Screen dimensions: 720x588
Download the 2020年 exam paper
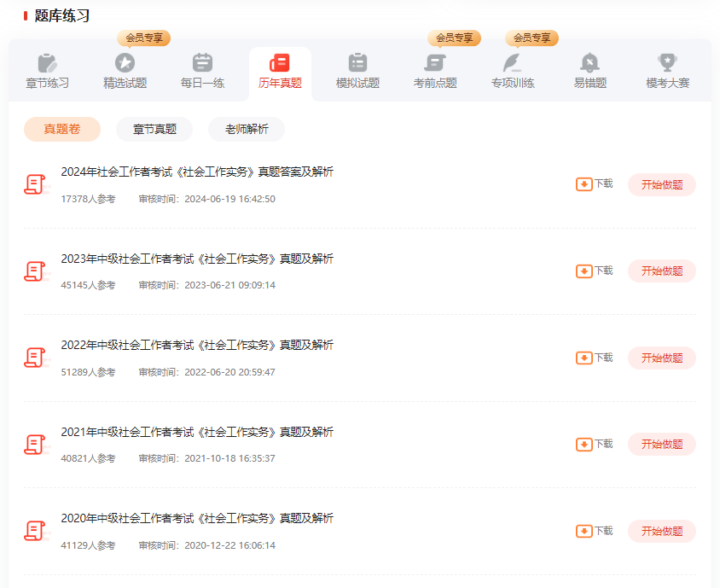(595, 531)
